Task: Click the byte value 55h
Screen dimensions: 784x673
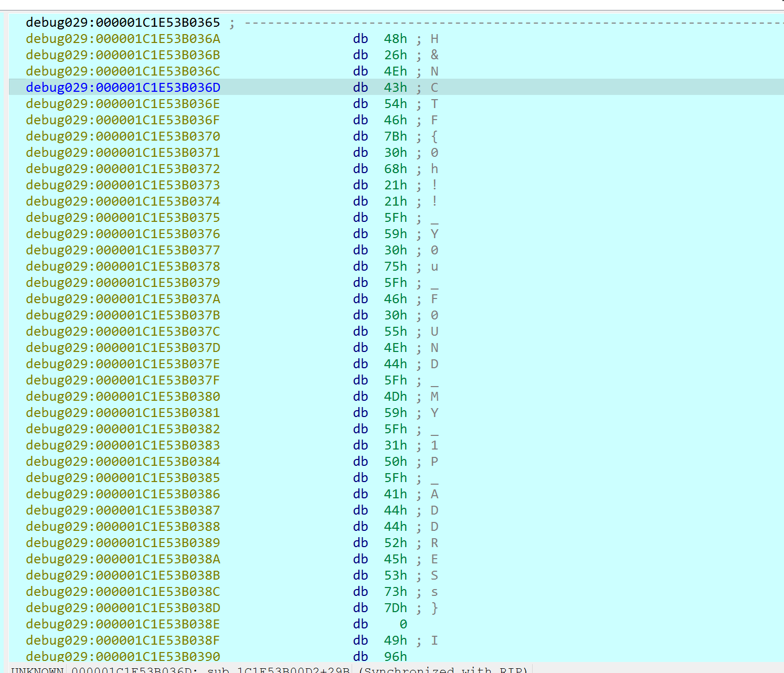Action: point(395,332)
